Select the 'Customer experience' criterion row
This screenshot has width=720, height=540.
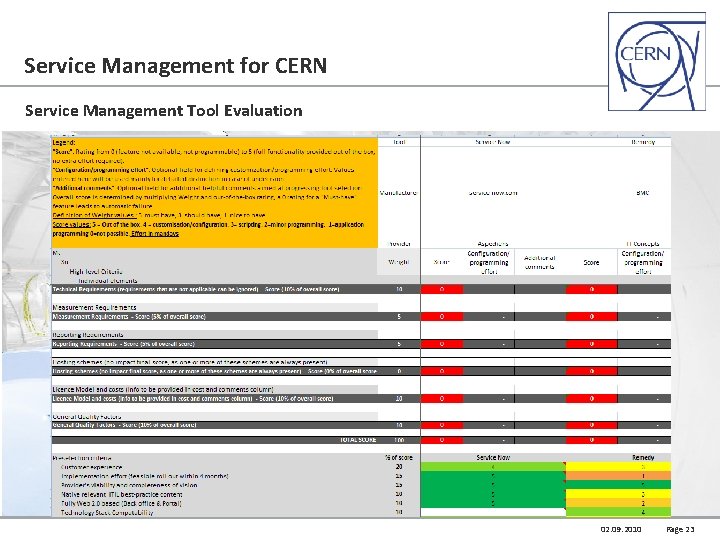[x=214, y=467]
